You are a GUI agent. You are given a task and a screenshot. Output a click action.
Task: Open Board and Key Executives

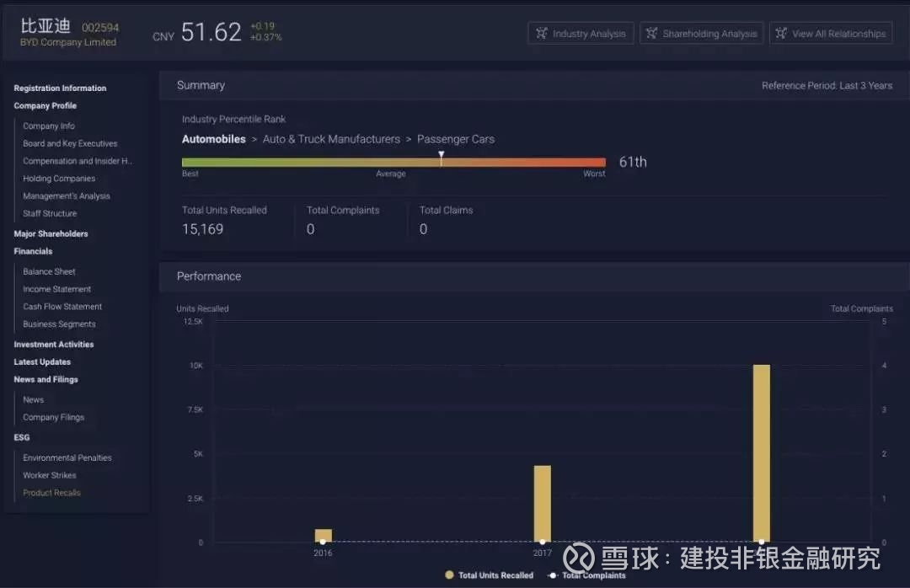click(x=70, y=143)
